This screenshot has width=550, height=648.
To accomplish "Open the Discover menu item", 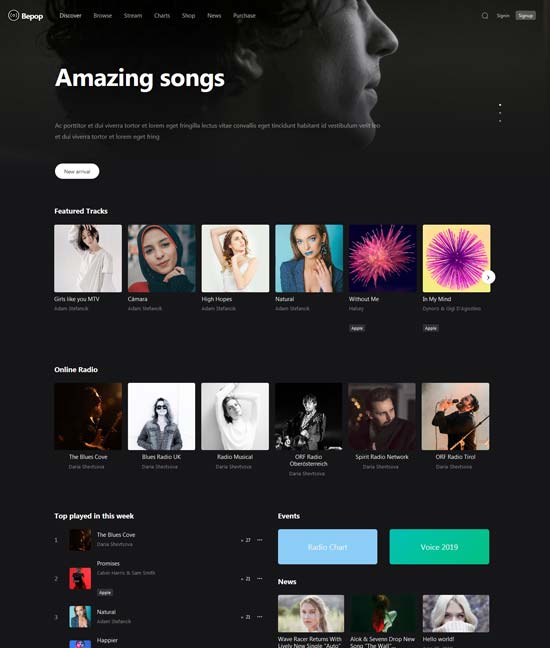I will tap(70, 16).
